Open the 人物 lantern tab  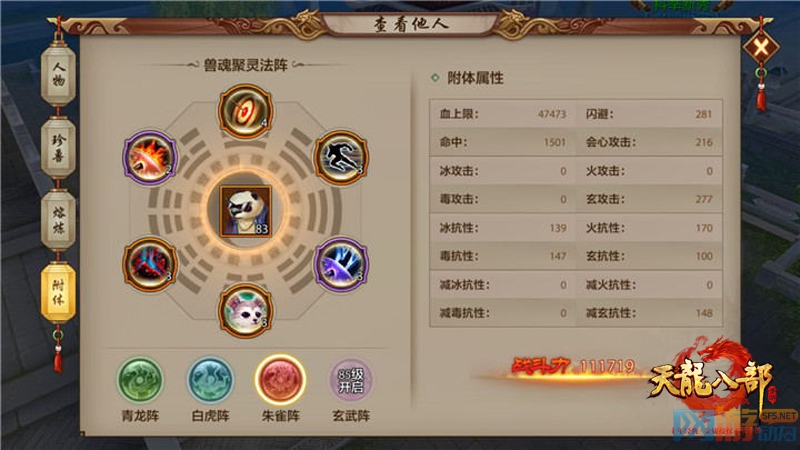(x=59, y=74)
